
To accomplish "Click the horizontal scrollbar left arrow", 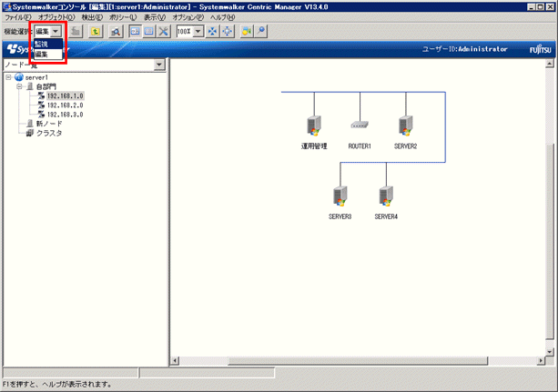I will (175, 361).
